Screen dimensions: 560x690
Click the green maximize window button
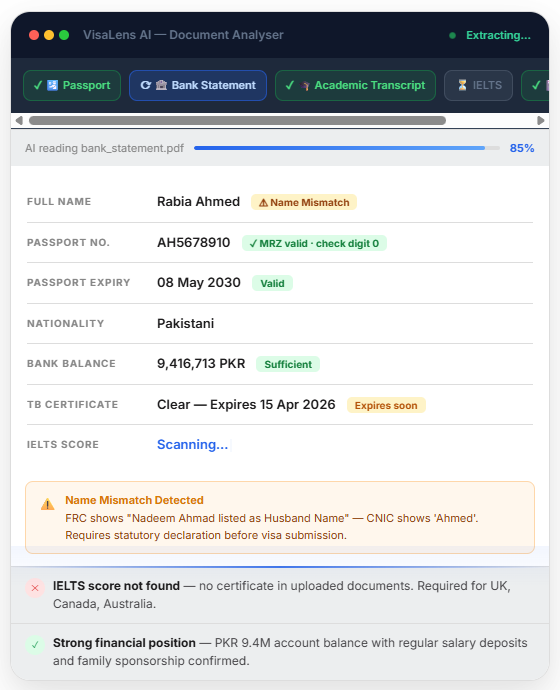(x=64, y=35)
